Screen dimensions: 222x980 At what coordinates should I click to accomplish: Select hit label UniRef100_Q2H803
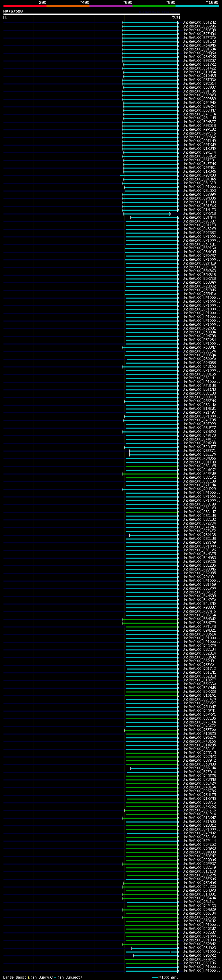click(199, 431)
